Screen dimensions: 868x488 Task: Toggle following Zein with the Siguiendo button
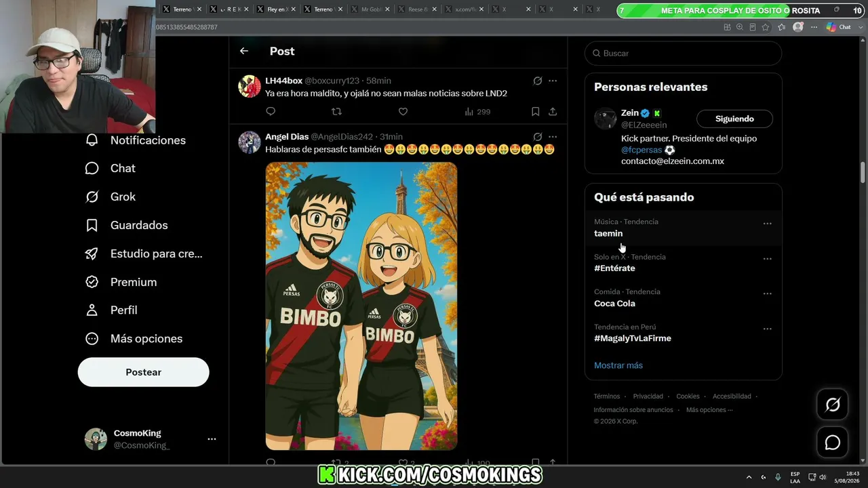point(734,119)
